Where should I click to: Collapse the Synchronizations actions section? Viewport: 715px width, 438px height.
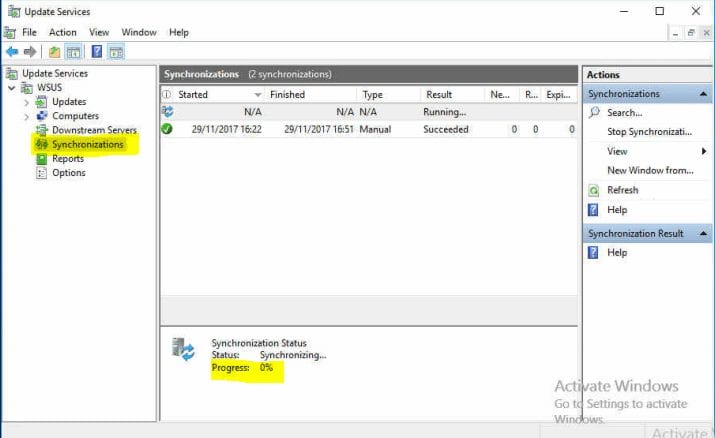click(704, 94)
